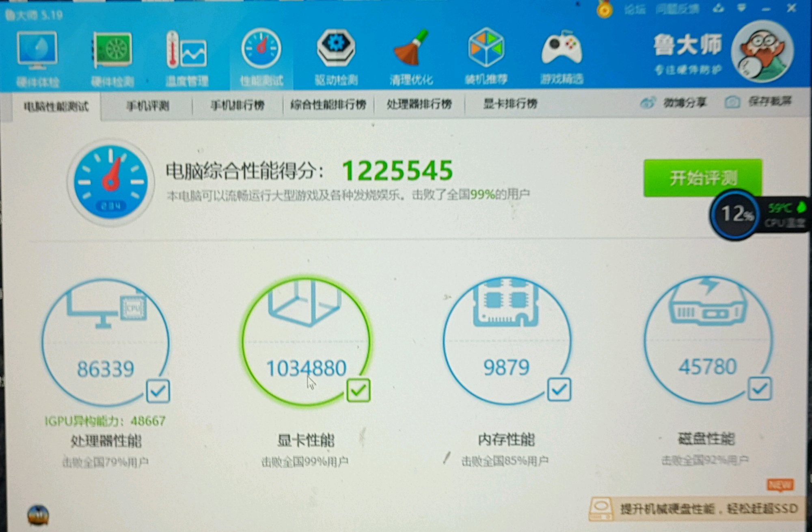The image size is (812, 532).
Task: Uncheck the 磁盘性能 test checkbox
Action: coord(760,389)
